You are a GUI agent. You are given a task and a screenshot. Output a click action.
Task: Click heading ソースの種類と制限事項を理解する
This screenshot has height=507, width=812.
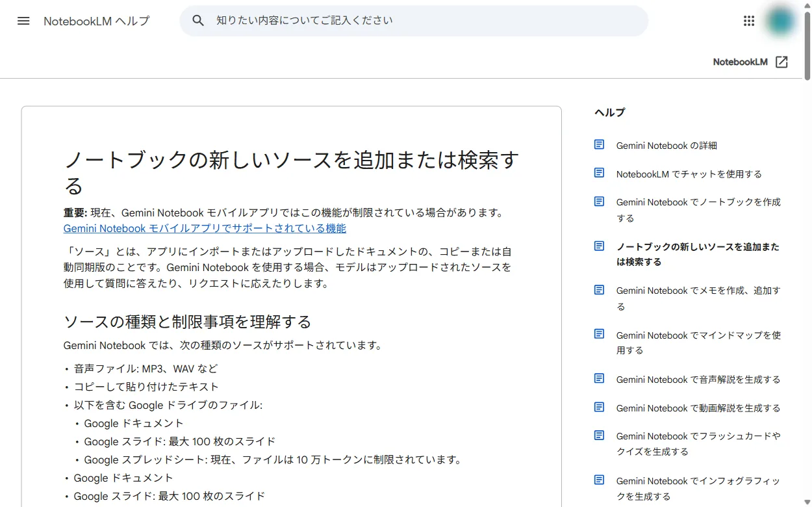click(188, 322)
